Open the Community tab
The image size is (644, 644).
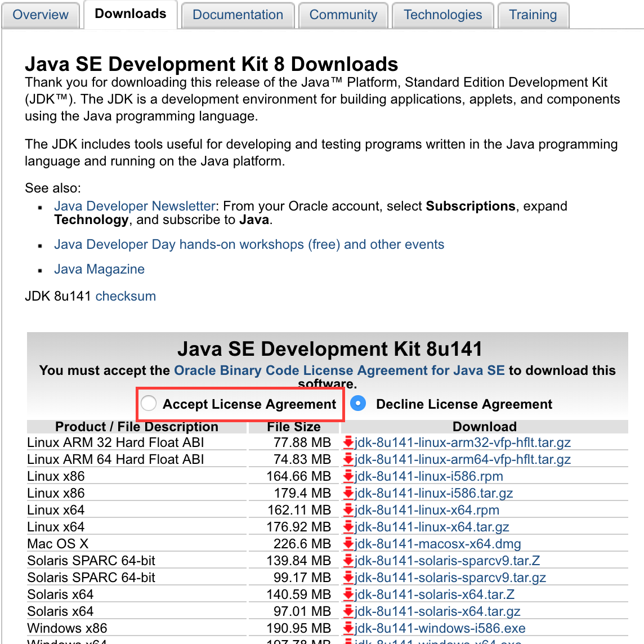click(x=343, y=15)
